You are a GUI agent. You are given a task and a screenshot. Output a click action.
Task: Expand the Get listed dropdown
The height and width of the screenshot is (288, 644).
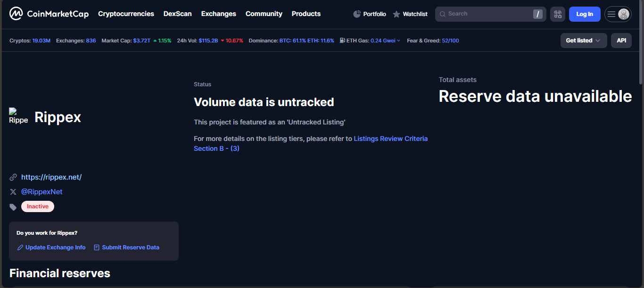[583, 41]
